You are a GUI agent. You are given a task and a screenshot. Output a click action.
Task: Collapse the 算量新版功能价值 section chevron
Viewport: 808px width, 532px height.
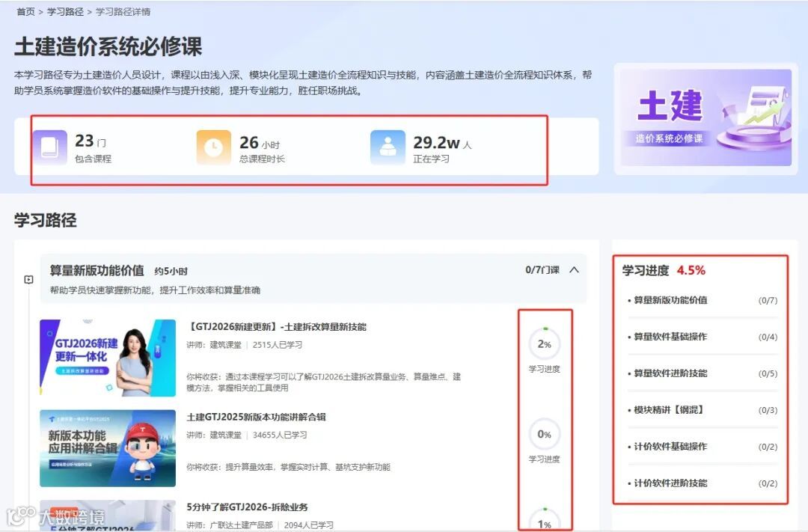574,269
